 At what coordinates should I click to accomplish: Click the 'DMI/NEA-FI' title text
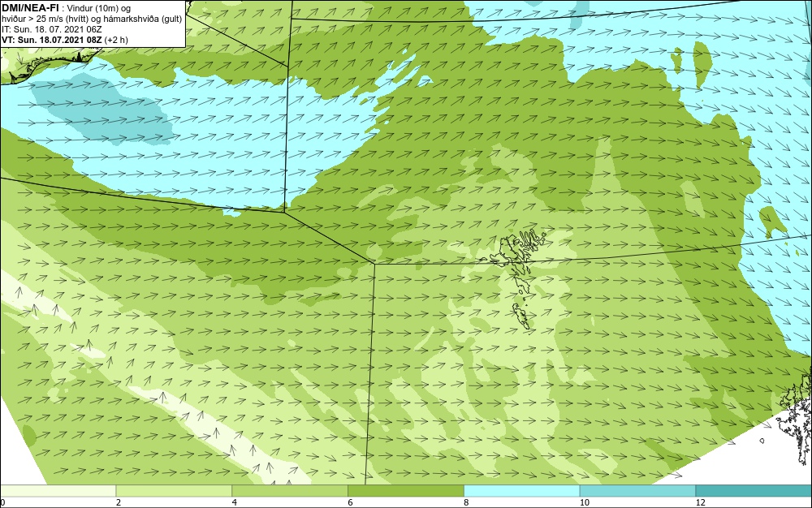[x=30, y=8]
